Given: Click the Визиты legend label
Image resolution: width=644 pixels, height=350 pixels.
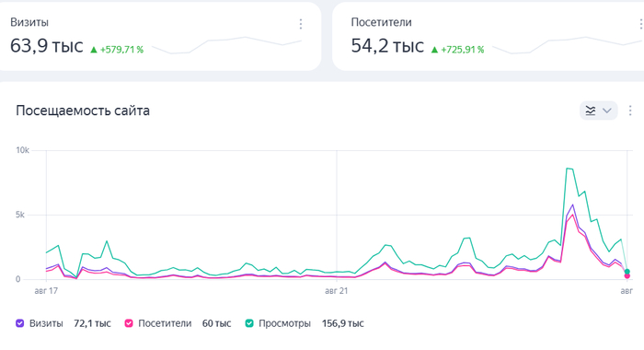Looking at the screenshot, I should pyautogui.click(x=46, y=323).
